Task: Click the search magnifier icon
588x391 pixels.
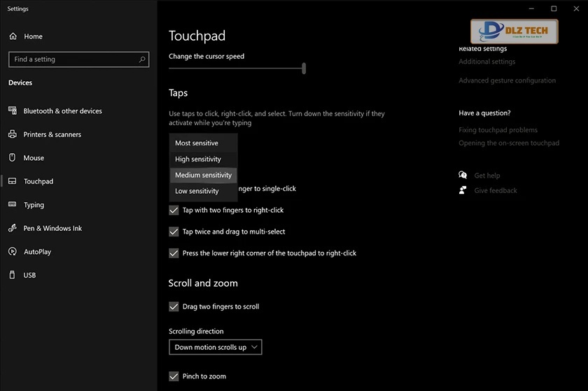Action: (x=141, y=59)
